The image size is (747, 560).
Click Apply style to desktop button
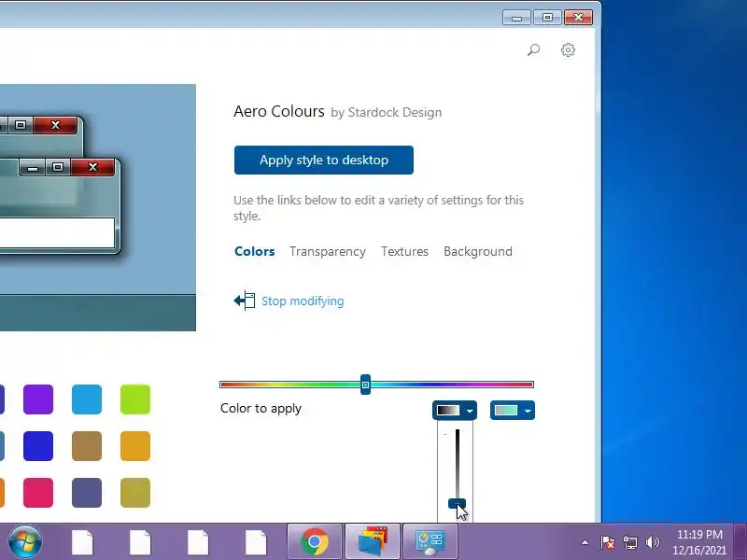(x=323, y=160)
